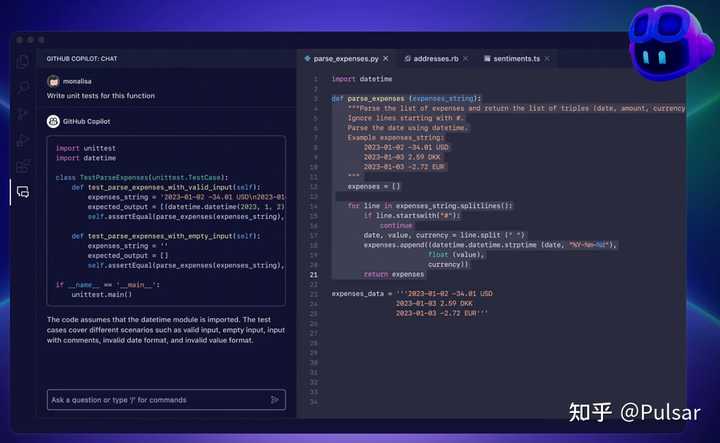Switch to the addresses.rb tab
Image resolution: width=720 pixels, height=443 pixels.
coord(436,59)
